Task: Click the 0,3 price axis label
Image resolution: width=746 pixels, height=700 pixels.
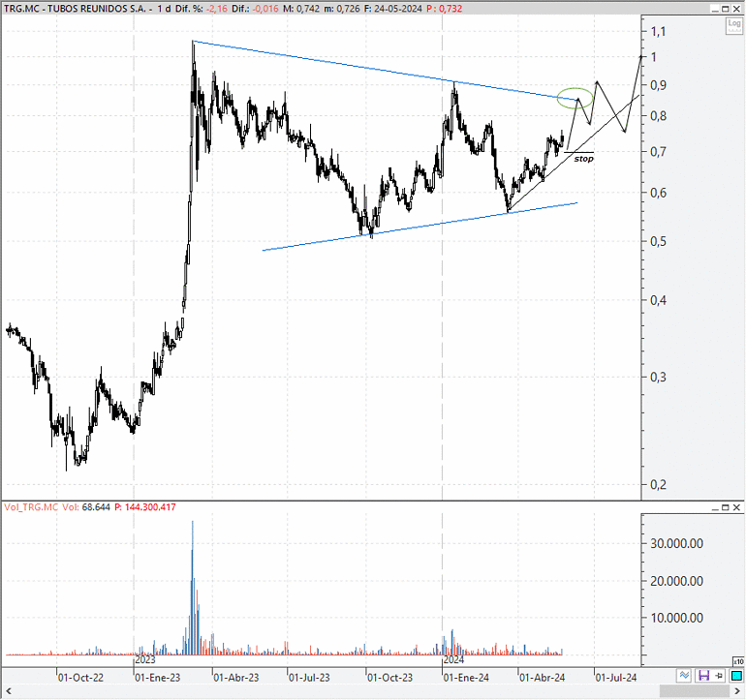Action: pyautogui.click(x=659, y=378)
